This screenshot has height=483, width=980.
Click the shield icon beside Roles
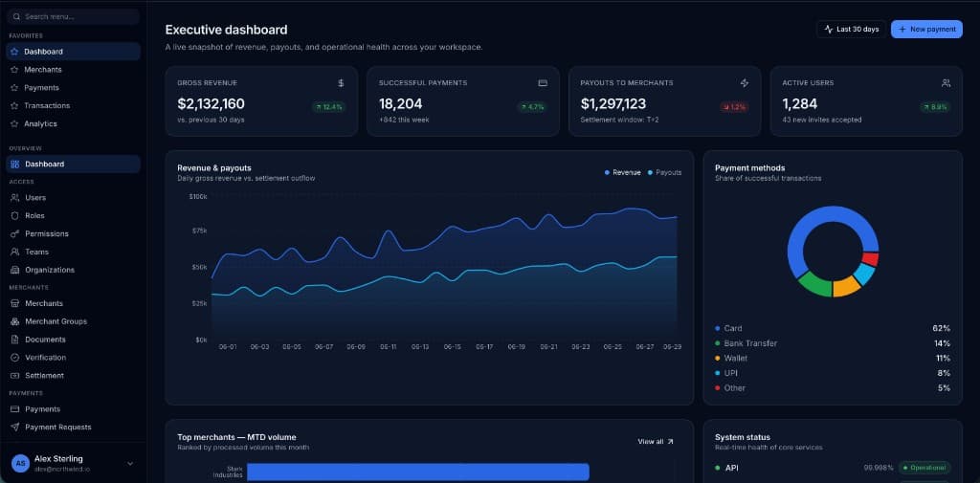[x=15, y=215]
